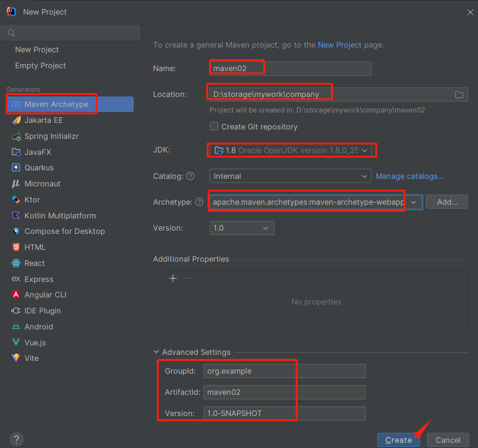Viewport: 478px width, 448px height.
Task: Show Catalog help tooltip icon
Action: tap(190, 176)
